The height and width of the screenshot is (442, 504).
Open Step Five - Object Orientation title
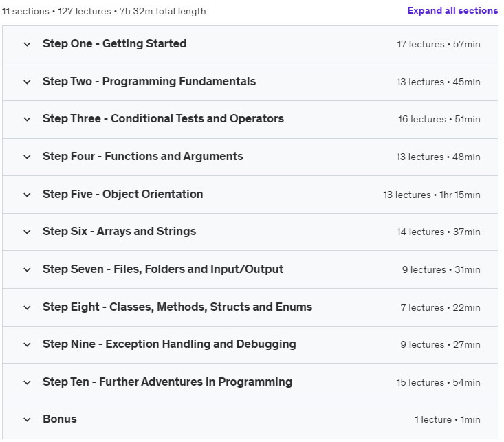pos(123,194)
